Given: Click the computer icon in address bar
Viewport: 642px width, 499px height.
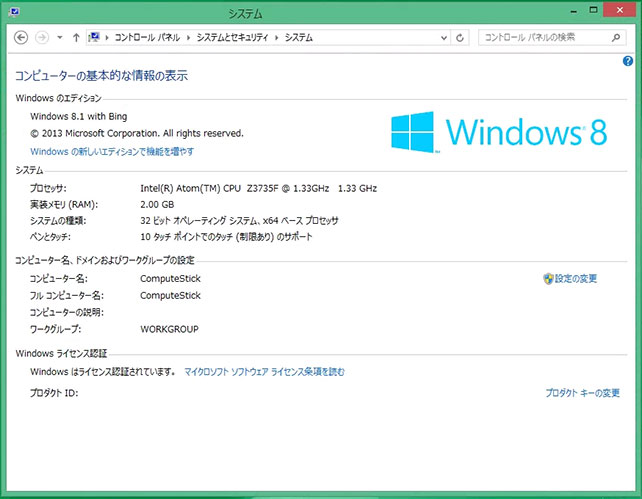Looking at the screenshot, I should (94, 37).
